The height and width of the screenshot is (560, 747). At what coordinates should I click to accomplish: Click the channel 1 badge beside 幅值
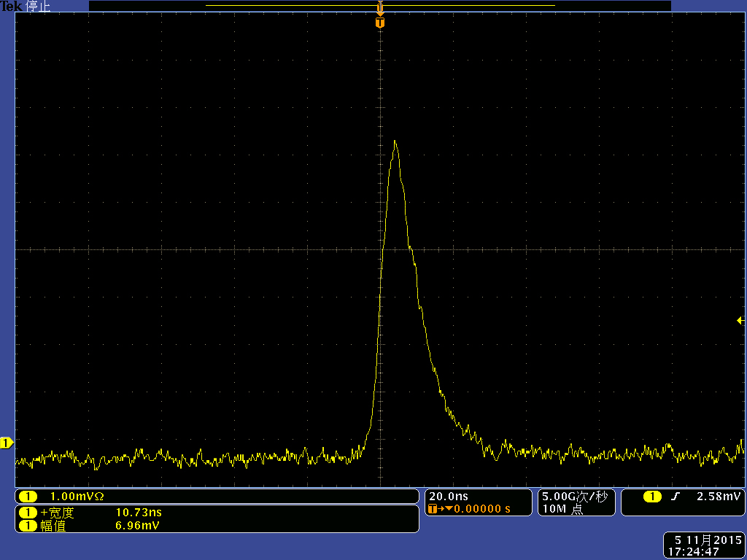tap(28, 526)
